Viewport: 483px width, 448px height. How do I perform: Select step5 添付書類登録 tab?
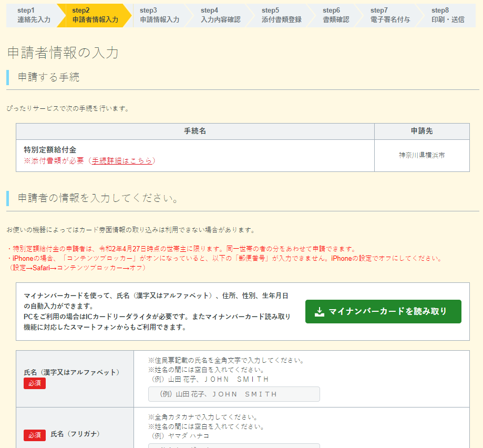point(281,15)
